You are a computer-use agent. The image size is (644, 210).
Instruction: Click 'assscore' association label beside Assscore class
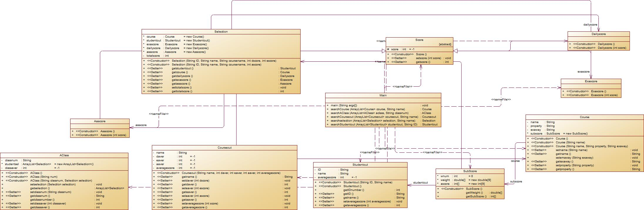[141, 125]
